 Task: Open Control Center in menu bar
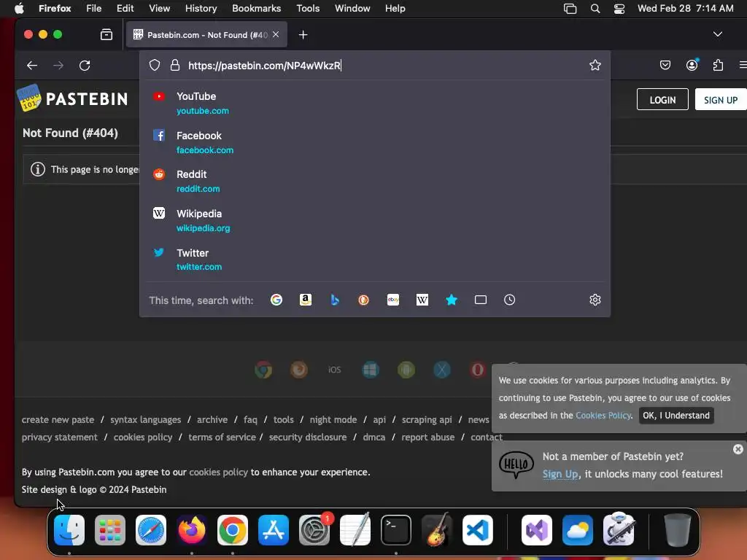(619, 9)
